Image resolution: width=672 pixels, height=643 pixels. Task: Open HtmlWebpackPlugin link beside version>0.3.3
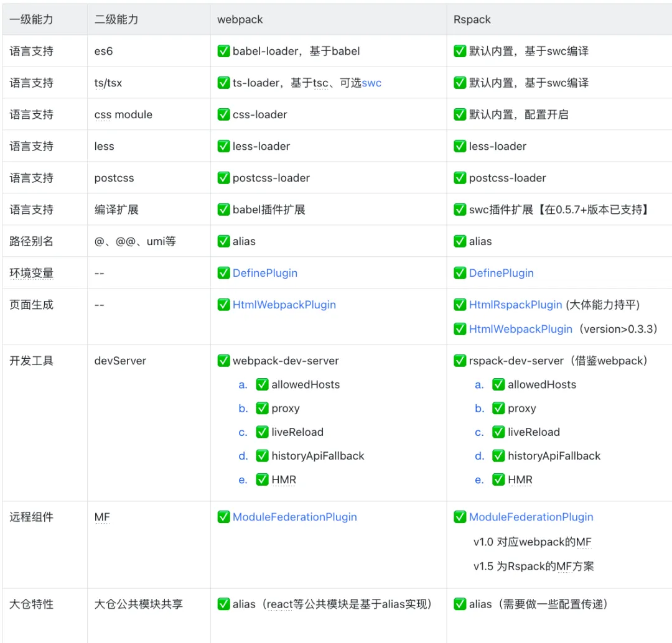point(520,329)
